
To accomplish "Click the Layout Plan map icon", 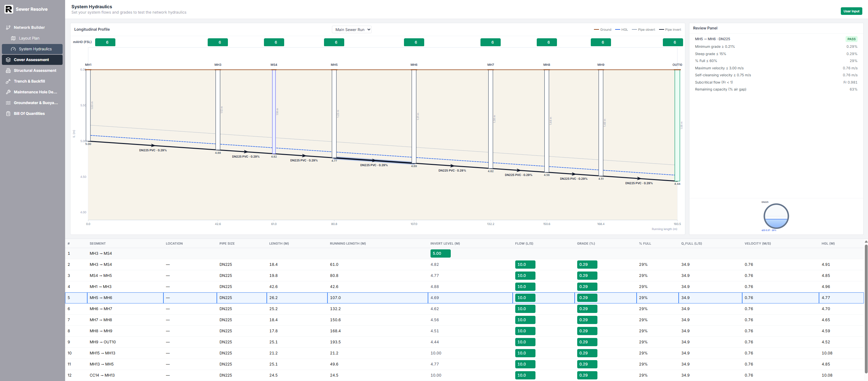I will click(13, 38).
